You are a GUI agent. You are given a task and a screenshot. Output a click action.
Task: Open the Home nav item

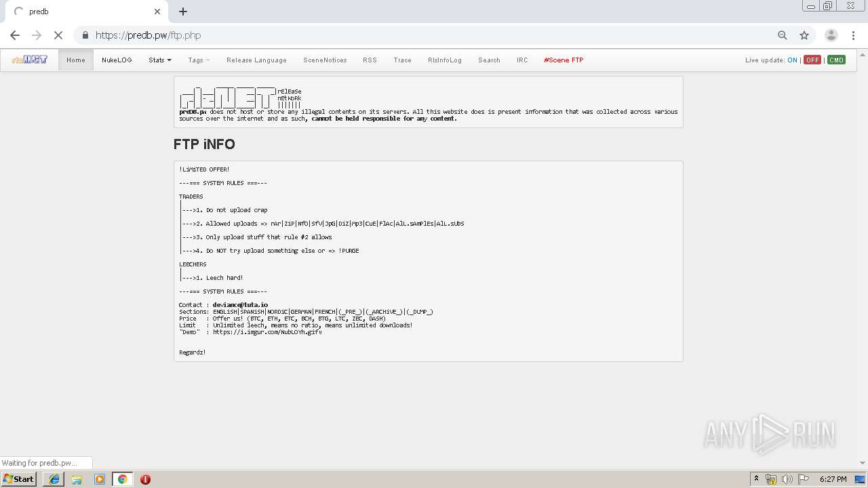click(x=76, y=60)
